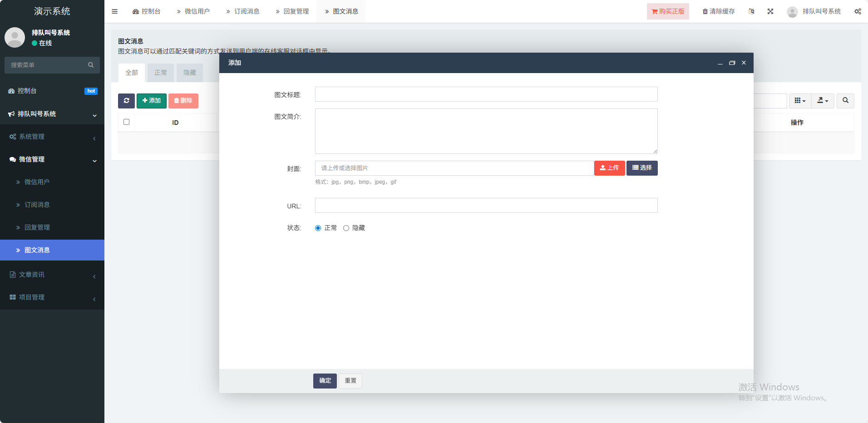Open 订阅消息 in the sidebar menu
Screen dimensions: 868x423
(x=37, y=205)
